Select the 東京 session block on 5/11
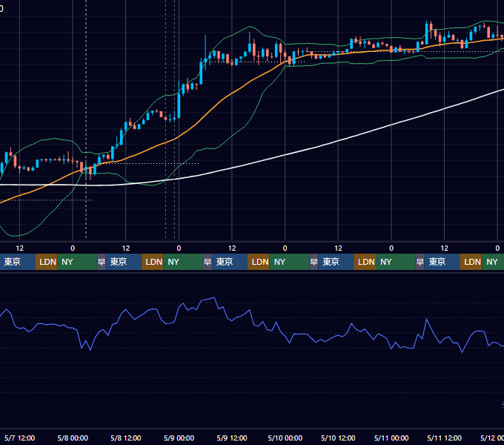The image size is (504, 445). [x=442, y=262]
